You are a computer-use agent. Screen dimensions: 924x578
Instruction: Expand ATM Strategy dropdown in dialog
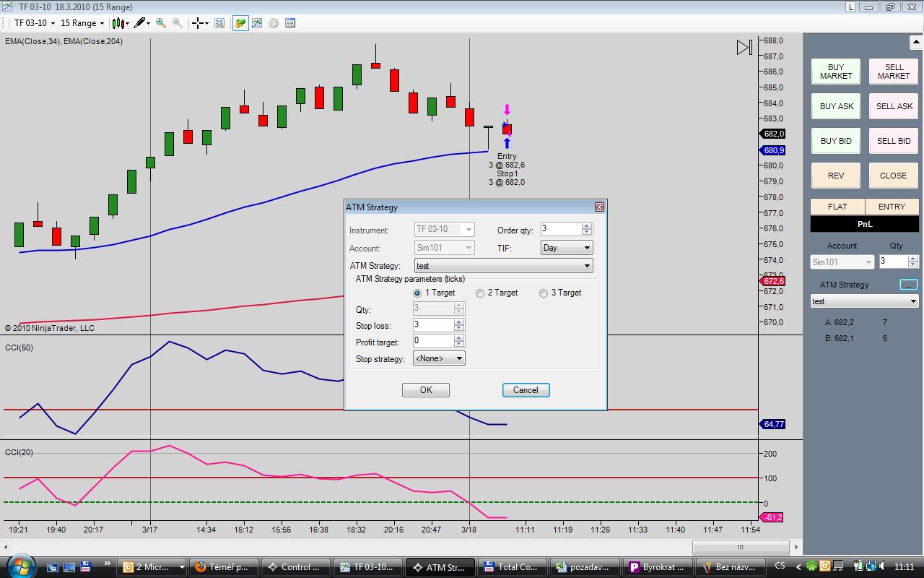tap(503, 266)
